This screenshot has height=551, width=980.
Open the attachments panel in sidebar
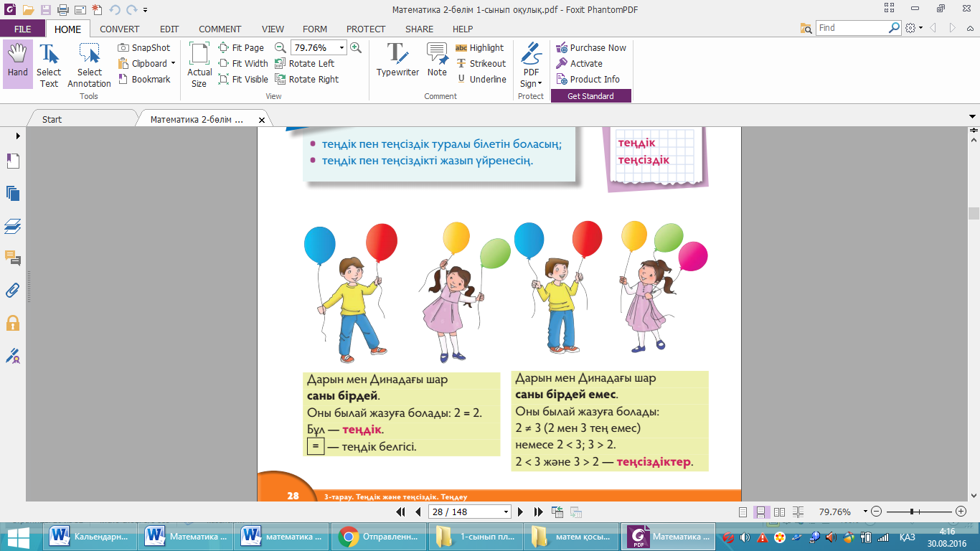[x=13, y=290]
